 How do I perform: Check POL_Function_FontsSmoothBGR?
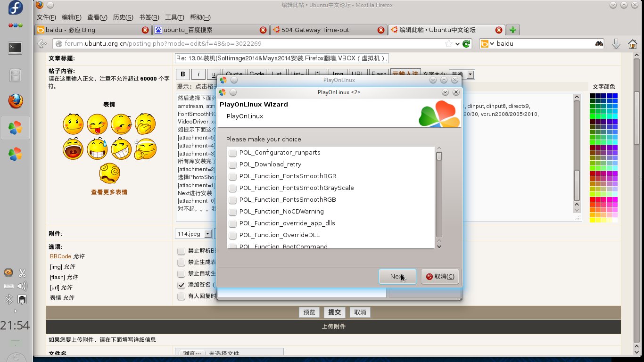pyautogui.click(x=232, y=176)
